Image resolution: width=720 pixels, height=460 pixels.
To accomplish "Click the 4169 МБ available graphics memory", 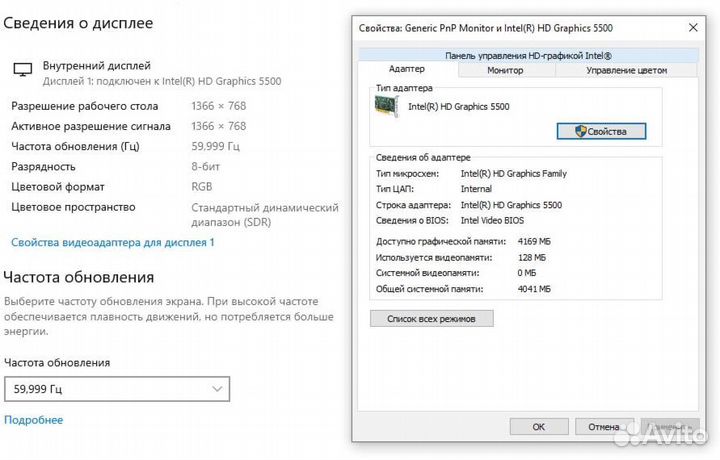I will (534, 241).
